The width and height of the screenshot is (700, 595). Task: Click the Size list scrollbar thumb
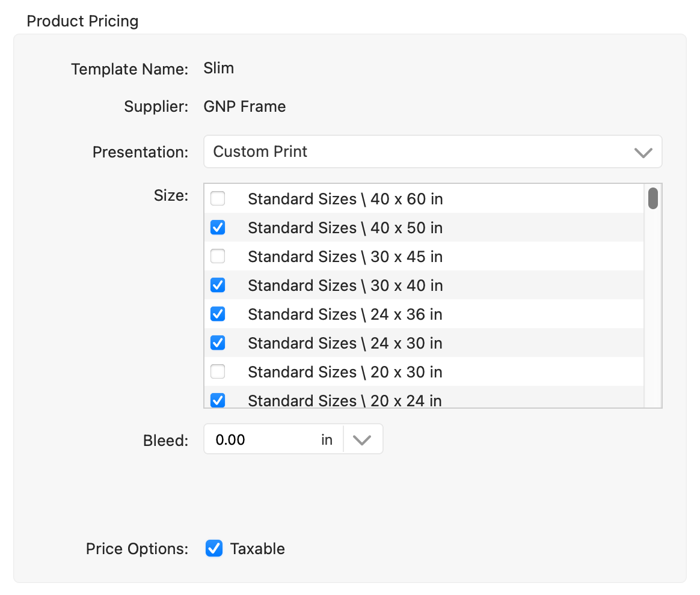652,199
